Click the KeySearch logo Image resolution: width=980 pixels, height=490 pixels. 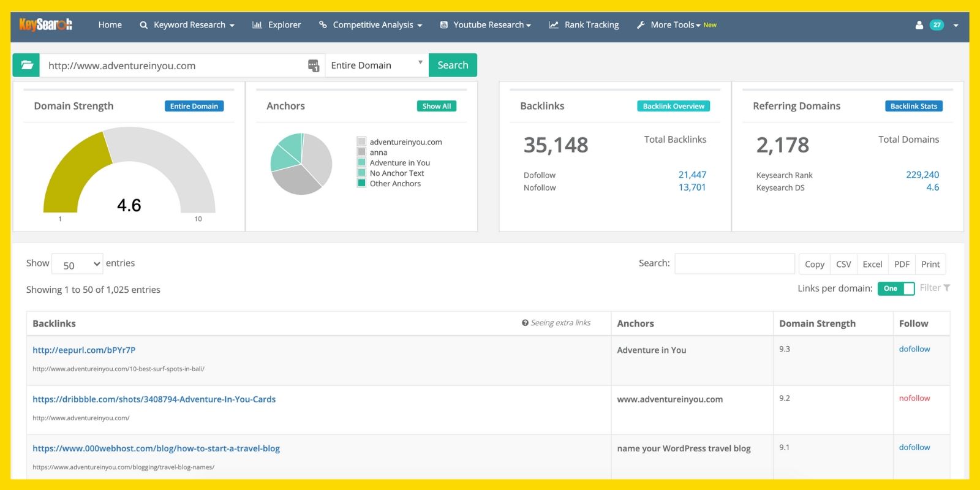[45, 24]
